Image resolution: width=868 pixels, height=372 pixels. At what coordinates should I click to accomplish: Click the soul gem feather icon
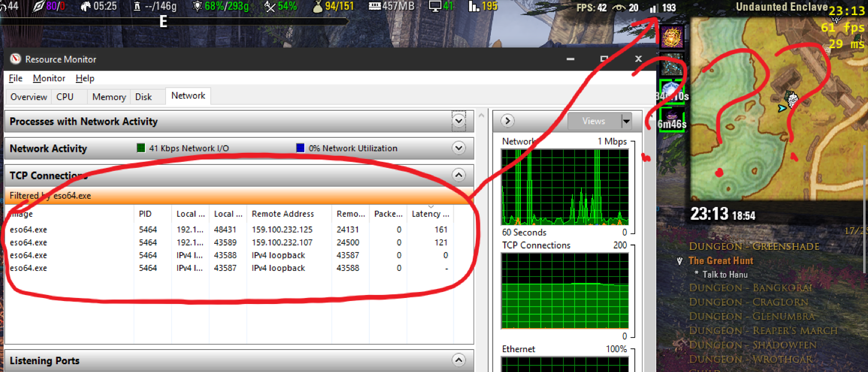pyautogui.click(x=38, y=7)
